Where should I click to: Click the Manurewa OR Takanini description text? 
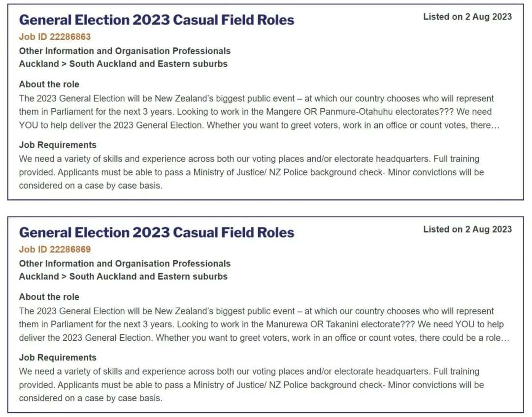(x=264, y=324)
